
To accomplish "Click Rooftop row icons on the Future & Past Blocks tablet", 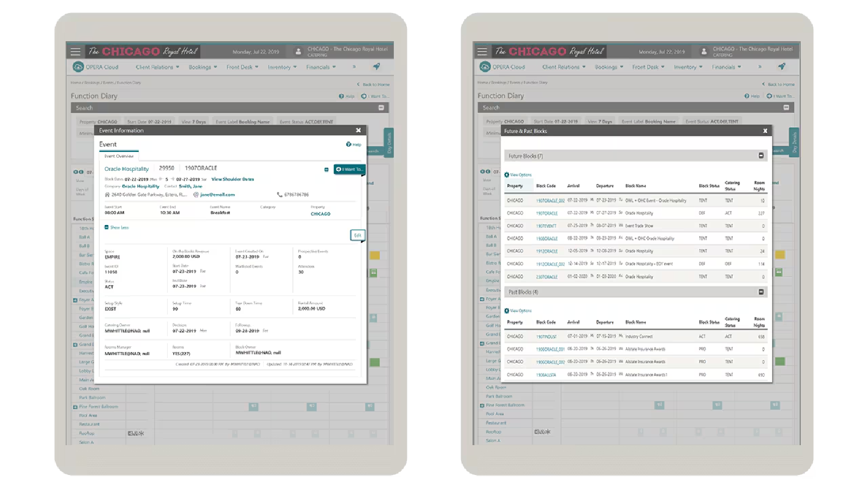I will 542,432.
